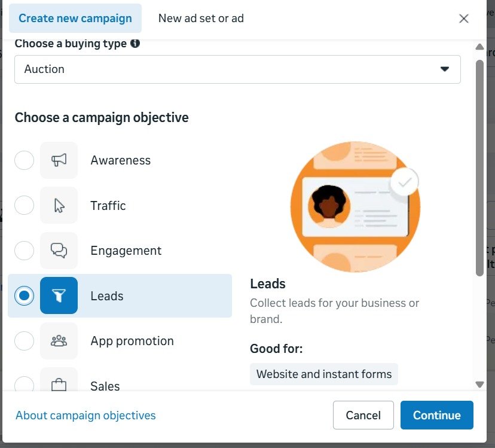Click the Sales shopping bag icon

tap(59, 385)
